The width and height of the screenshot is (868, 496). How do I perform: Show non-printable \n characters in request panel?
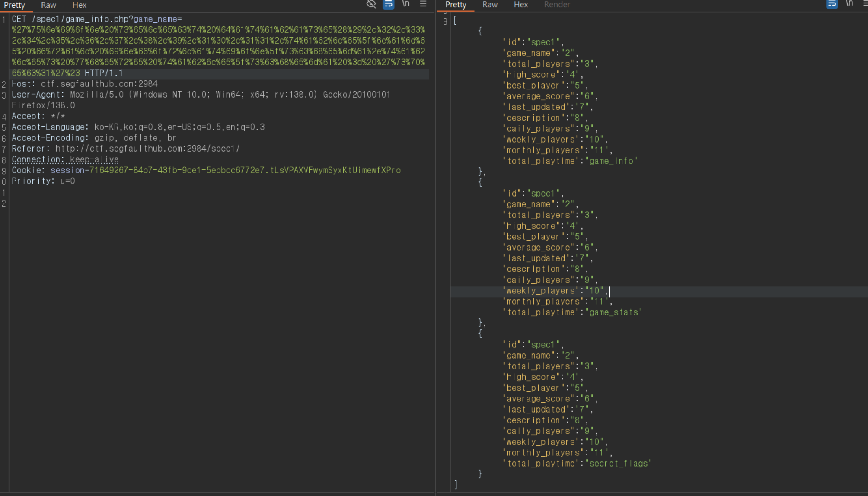[x=406, y=4]
